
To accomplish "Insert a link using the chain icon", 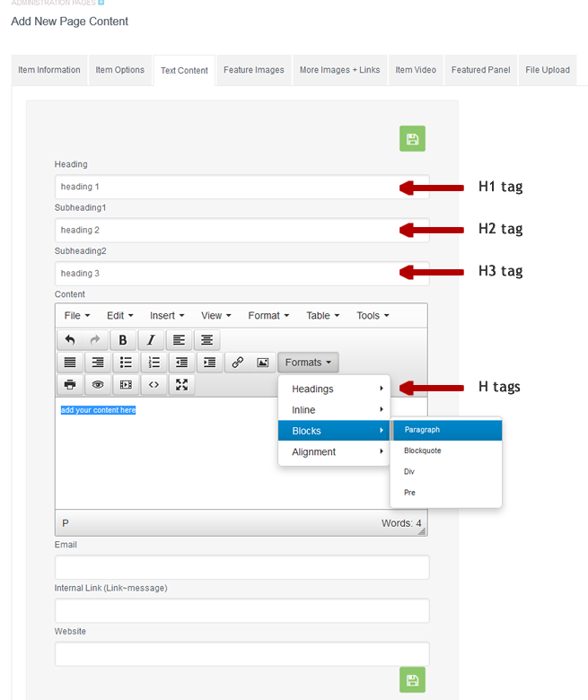I will (x=237, y=363).
